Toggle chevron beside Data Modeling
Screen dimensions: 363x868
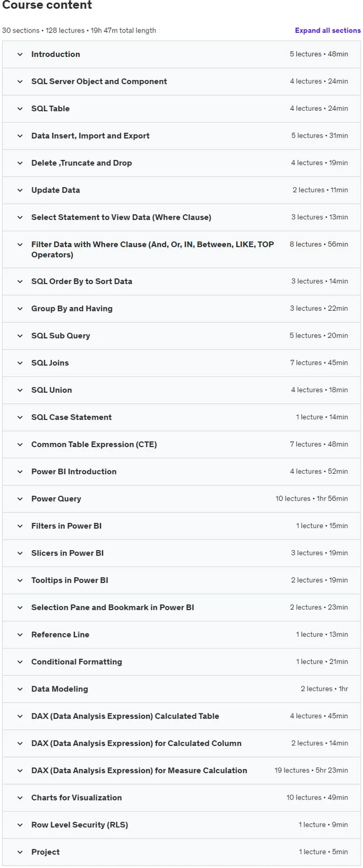pos(20,689)
